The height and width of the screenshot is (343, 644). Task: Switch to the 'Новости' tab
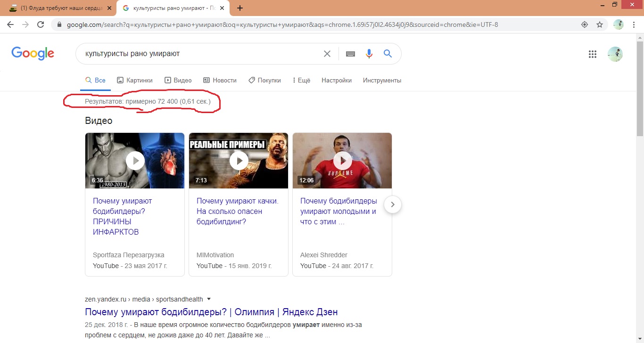[x=220, y=80]
